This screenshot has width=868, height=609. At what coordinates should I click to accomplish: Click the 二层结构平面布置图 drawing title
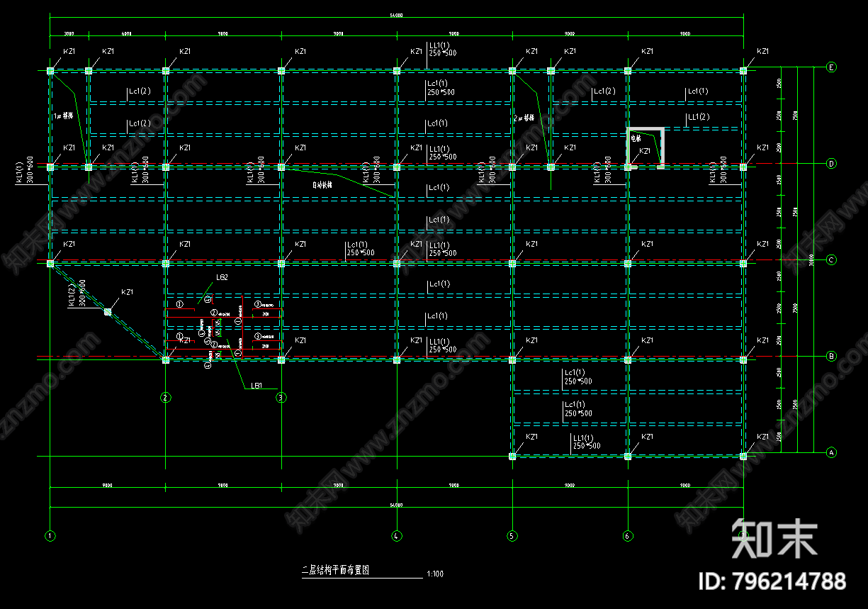click(336, 569)
